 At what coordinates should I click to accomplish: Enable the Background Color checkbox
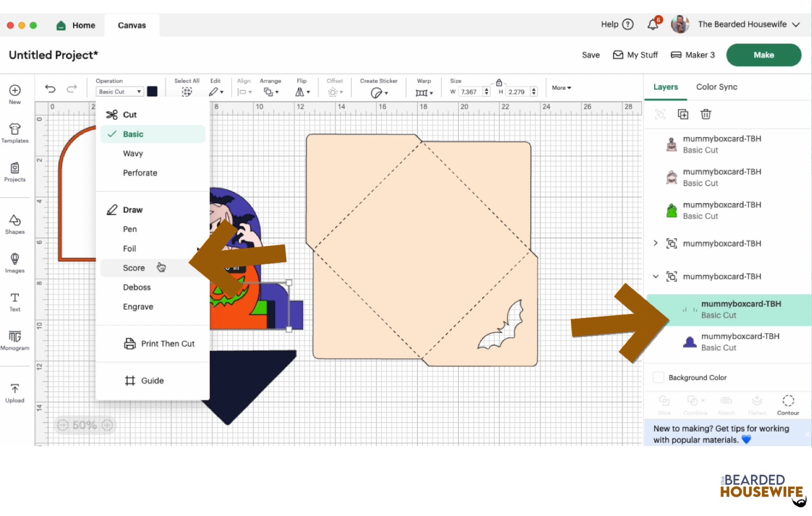point(658,377)
